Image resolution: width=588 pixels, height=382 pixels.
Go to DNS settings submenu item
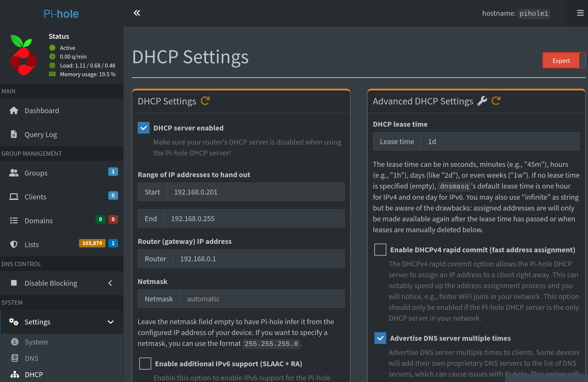pos(31,358)
